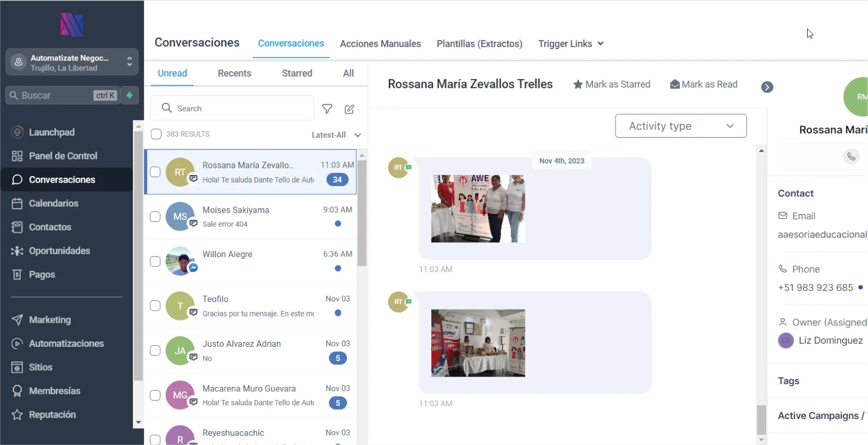This screenshot has width=868, height=445.
Task: Click the green lightning bolt quick-action icon
Action: click(130, 96)
